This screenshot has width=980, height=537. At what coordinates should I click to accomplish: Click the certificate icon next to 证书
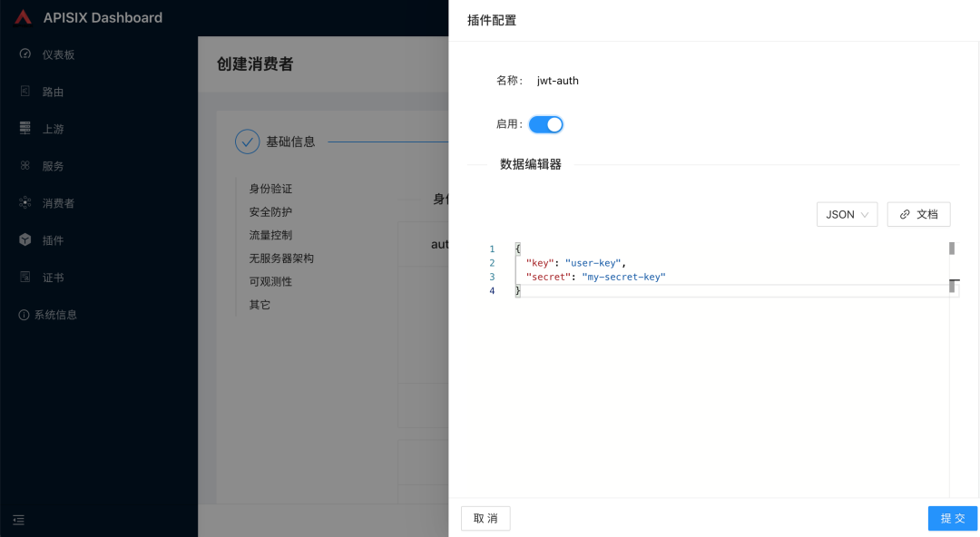pos(25,277)
